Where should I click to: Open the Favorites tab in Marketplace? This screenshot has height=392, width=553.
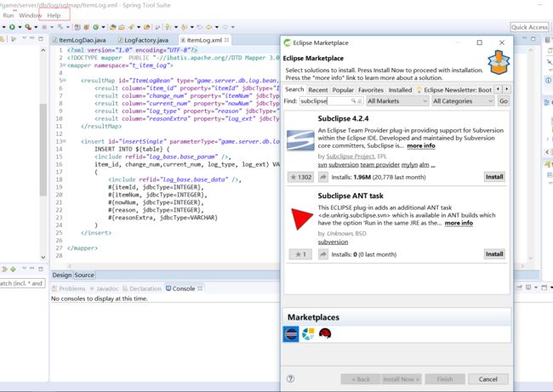coord(371,90)
